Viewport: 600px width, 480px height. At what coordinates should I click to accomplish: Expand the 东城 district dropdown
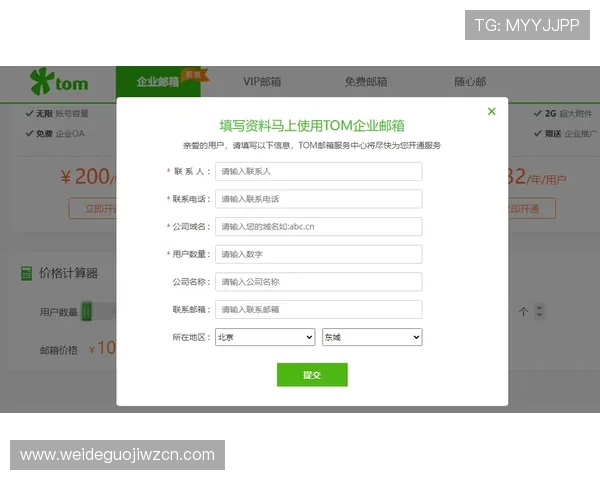click(372, 337)
